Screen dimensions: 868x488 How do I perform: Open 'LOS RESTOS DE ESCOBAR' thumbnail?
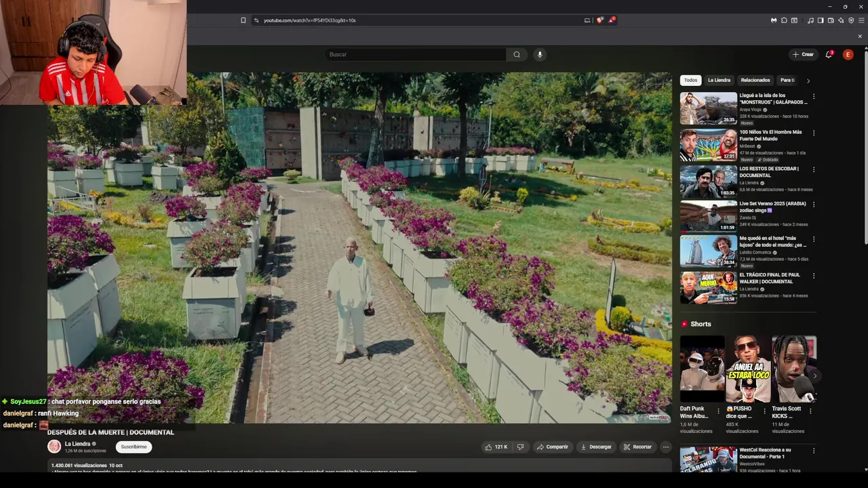point(708,182)
